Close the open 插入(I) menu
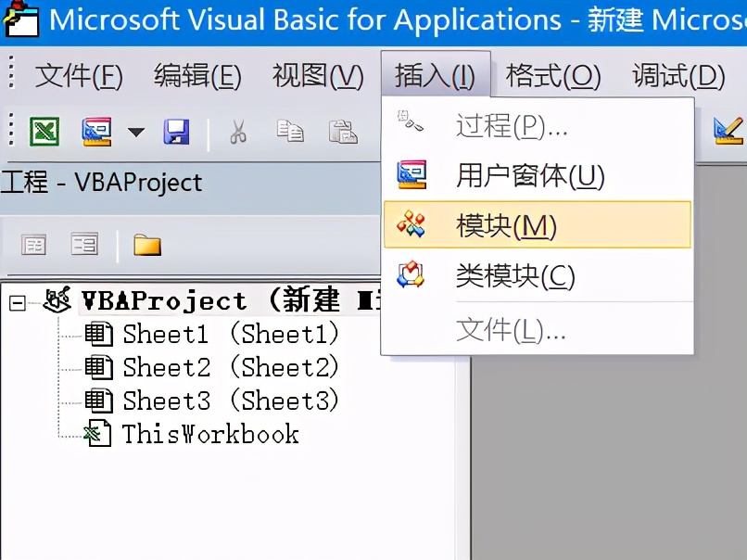747x560 pixels. click(x=436, y=75)
